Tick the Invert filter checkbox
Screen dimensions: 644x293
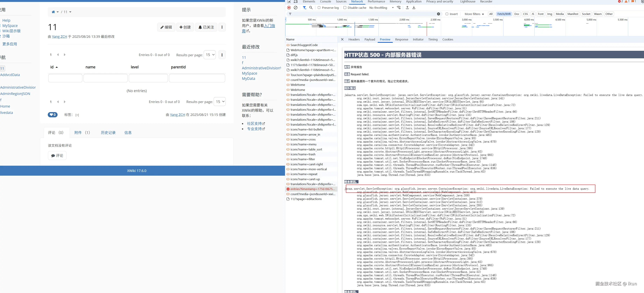[x=447, y=14]
